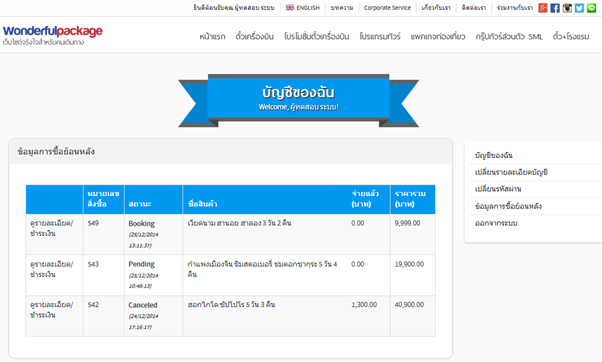
Task: View details/pay for order 549
Action: click(51, 228)
